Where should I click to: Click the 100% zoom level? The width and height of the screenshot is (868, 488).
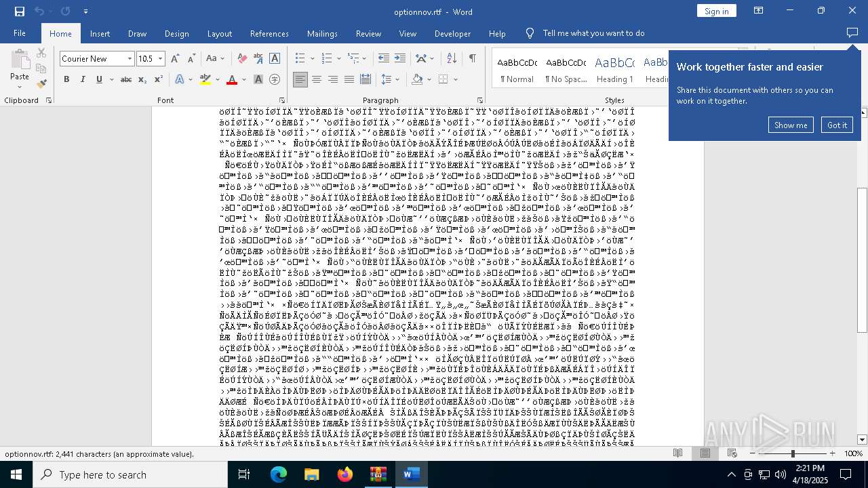[x=853, y=453]
